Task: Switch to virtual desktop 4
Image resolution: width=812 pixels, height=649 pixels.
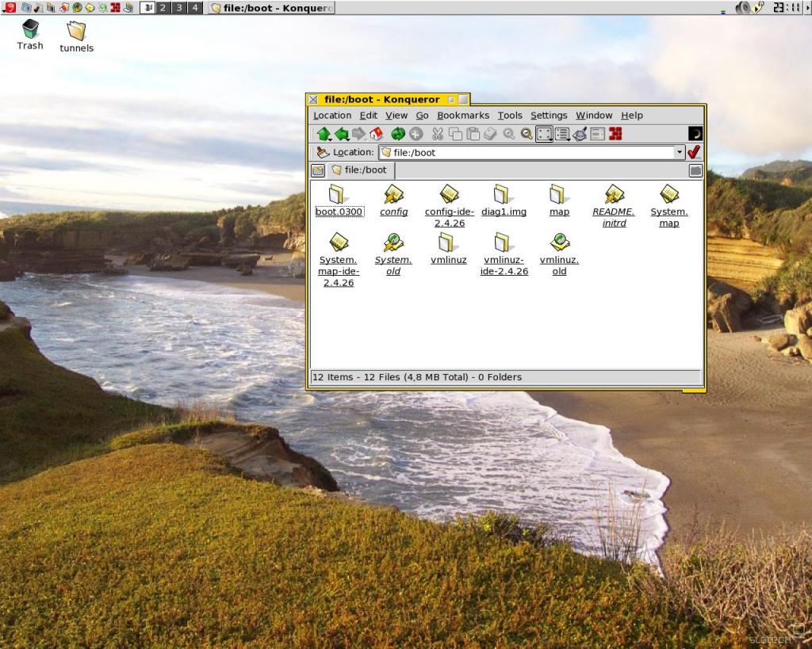Action: [195, 7]
